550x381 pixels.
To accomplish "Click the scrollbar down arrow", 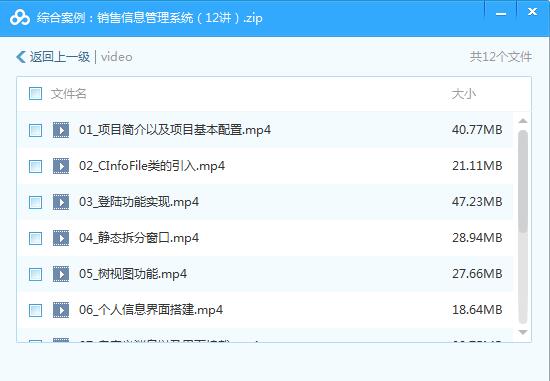I will tap(523, 332).
